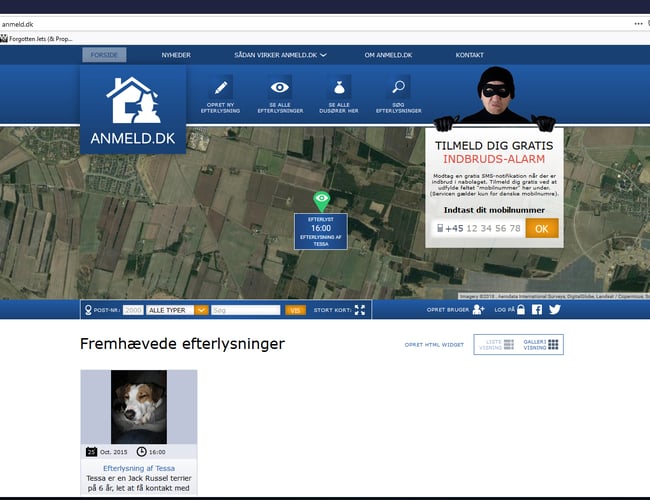Screen dimensions: 650x500
Task: Switch to Liste visning view
Action: tap(496, 345)
